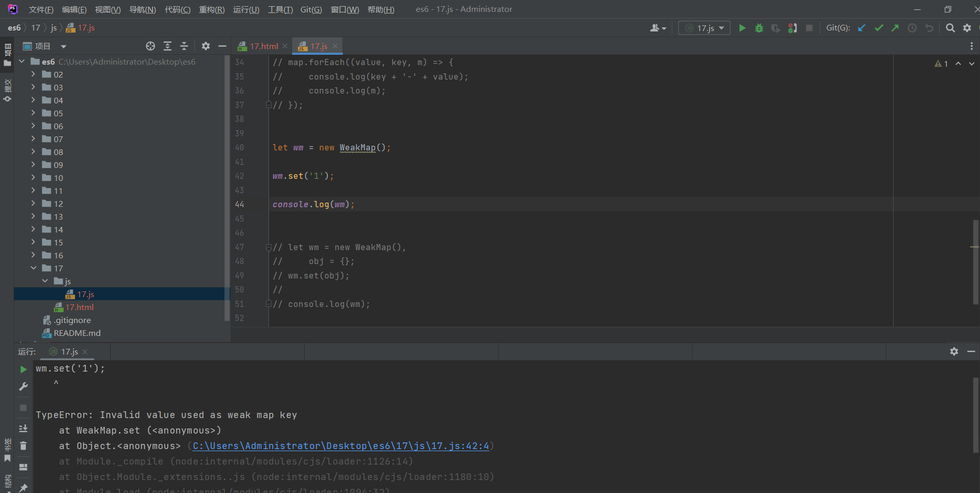Collapse folder 17 in project tree

click(33, 268)
